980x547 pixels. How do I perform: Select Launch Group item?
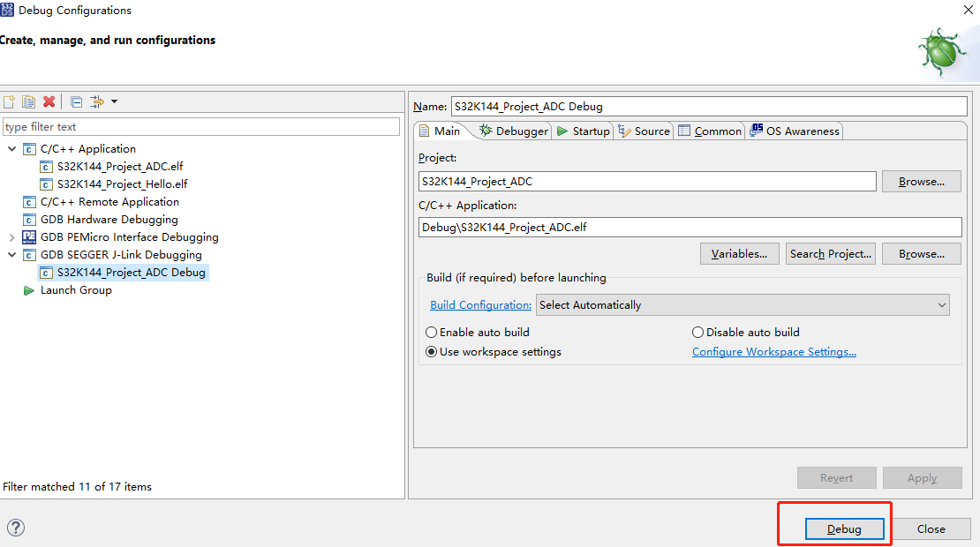pos(76,290)
